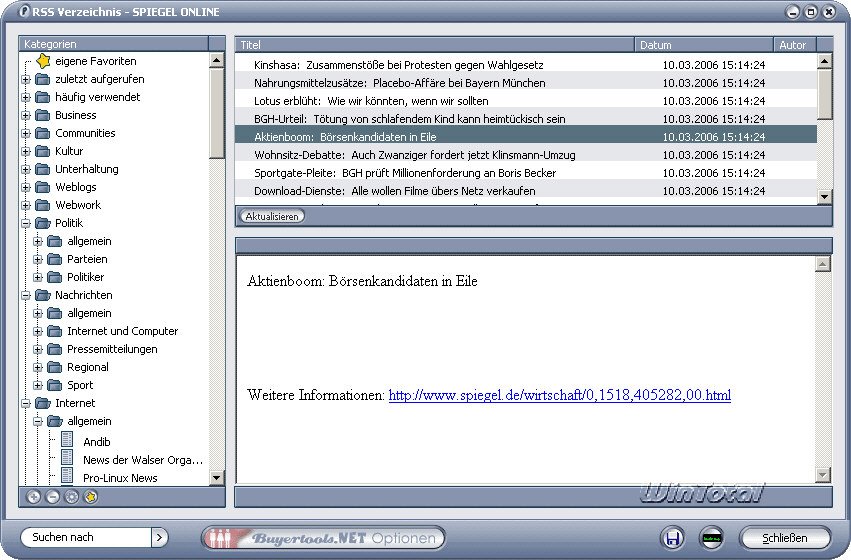Click the open Politik folder icon
This screenshot has height=560, width=851.
point(42,223)
